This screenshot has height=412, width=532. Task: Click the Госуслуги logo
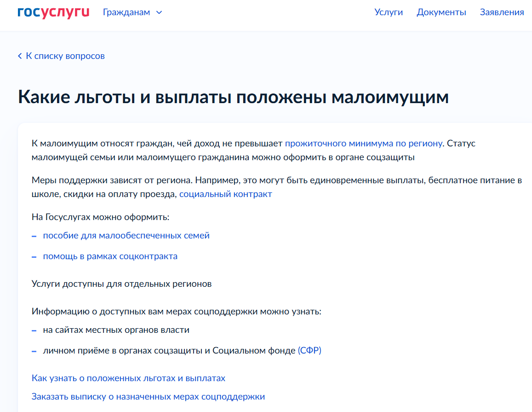(53, 12)
